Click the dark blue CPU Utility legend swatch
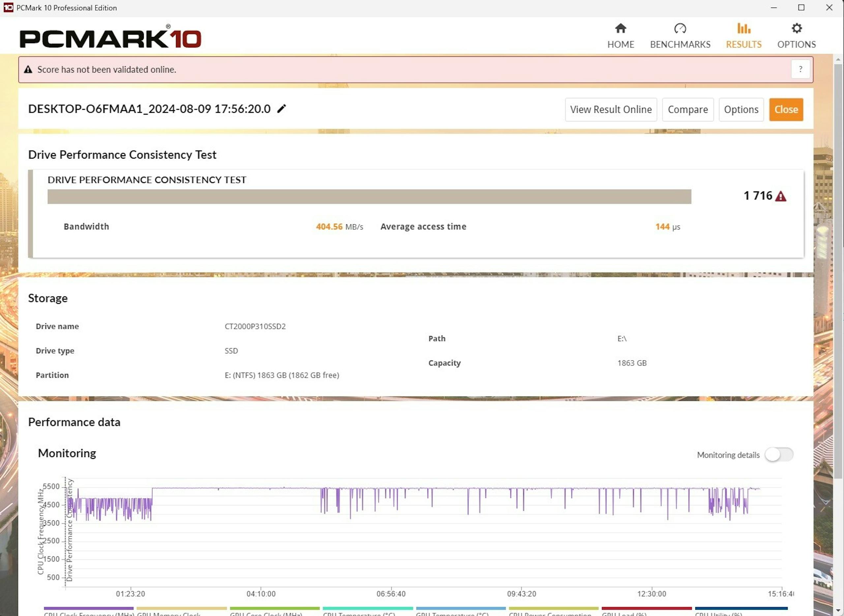The height and width of the screenshot is (616, 844). (741, 608)
